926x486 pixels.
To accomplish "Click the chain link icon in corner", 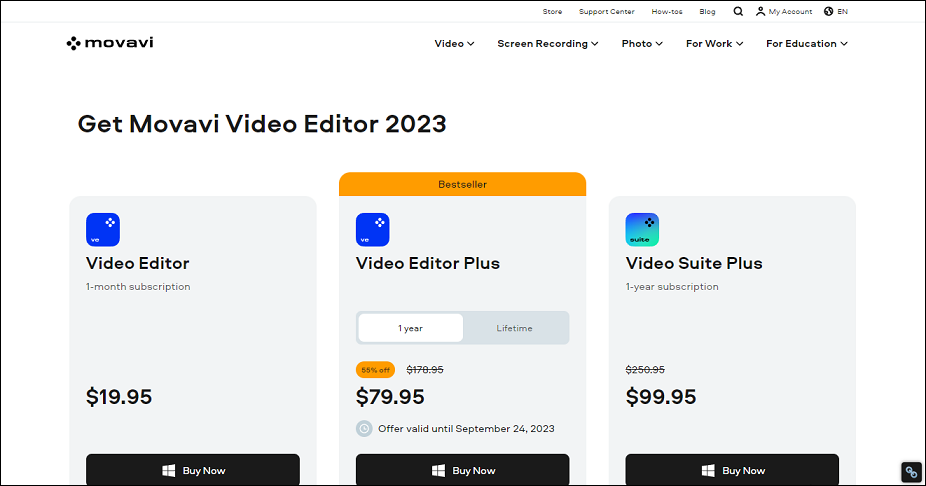I will point(911,472).
